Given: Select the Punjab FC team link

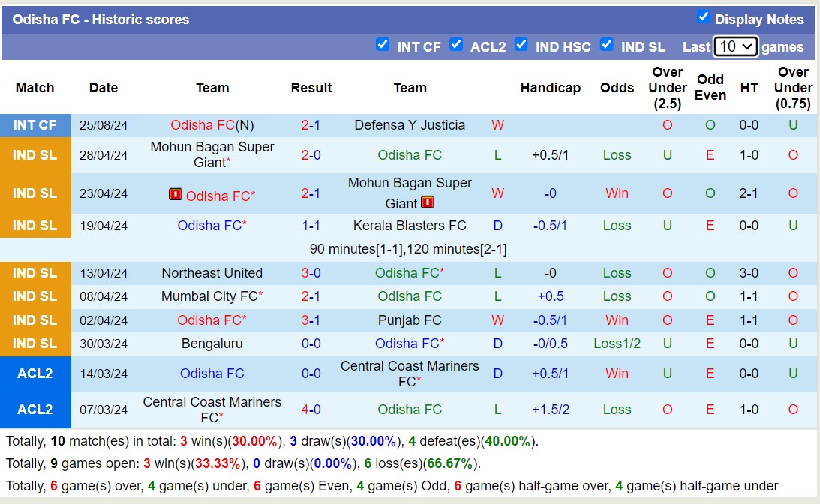Looking at the screenshot, I should [410, 320].
